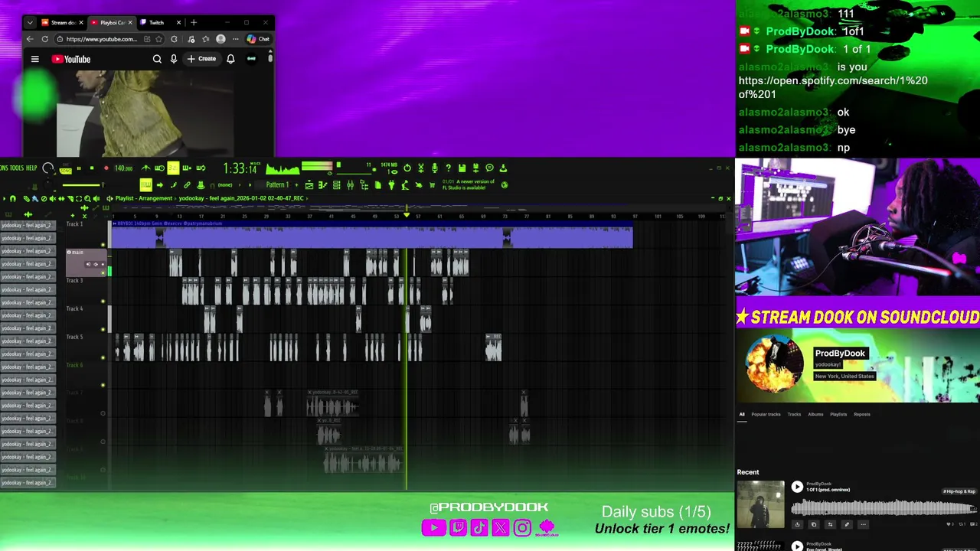The width and height of the screenshot is (980, 551).
Task: Open the HELP menu in FL Studio
Action: [x=31, y=168]
